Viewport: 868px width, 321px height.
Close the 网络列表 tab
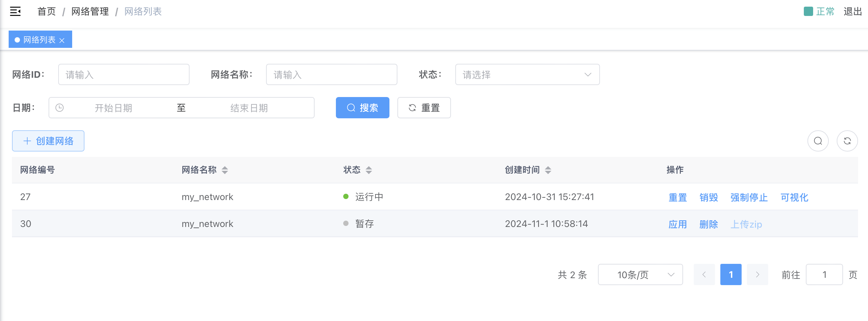coord(62,41)
